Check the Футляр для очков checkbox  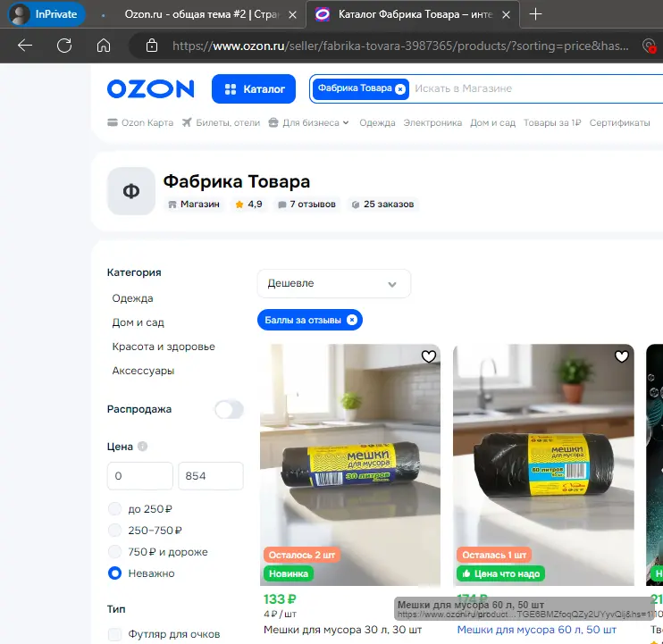pyautogui.click(x=114, y=634)
